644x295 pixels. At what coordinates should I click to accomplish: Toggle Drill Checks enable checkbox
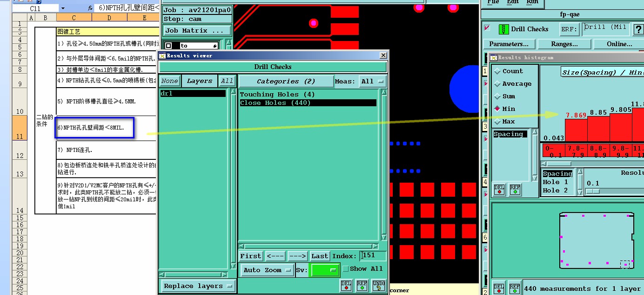pos(487,28)
